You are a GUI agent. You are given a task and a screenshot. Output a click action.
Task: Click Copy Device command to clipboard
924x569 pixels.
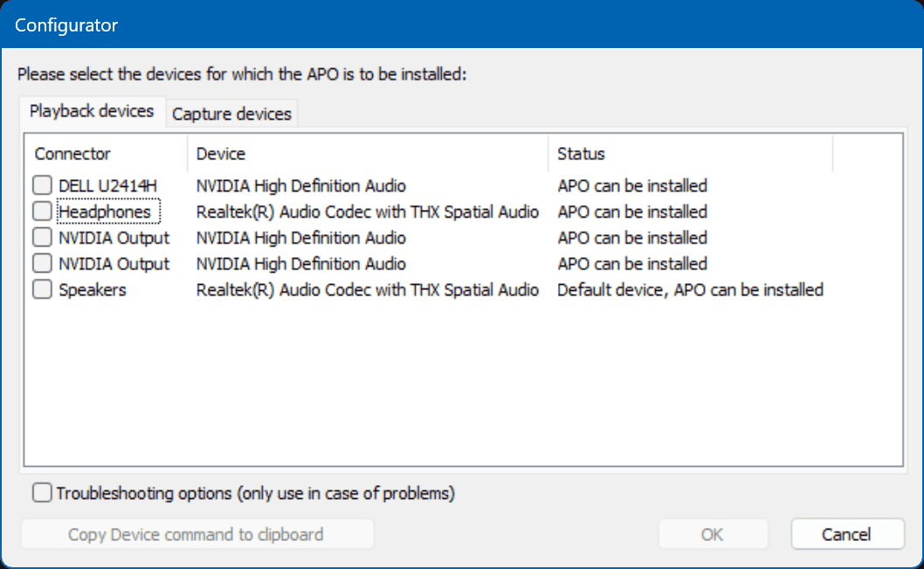(197, 534)
